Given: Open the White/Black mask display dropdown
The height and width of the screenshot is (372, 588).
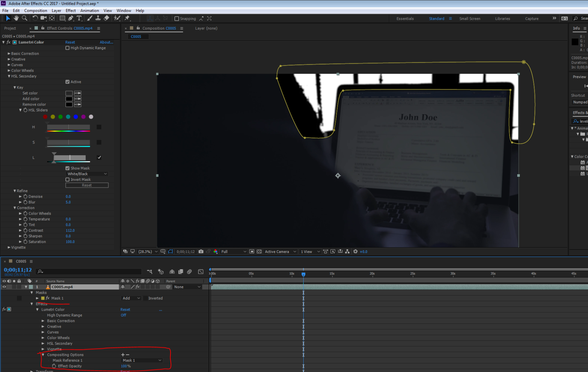Looking at the screenshot, I should (87, 174).
